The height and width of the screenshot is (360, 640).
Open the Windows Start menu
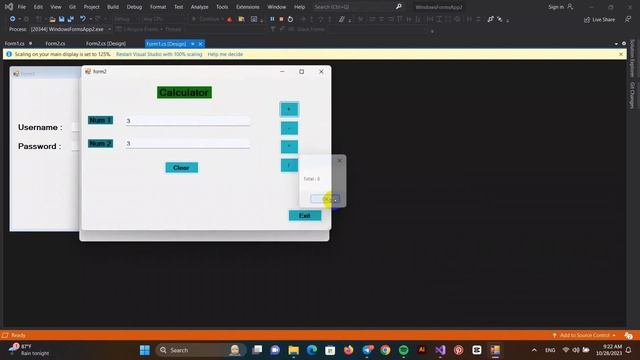[x=144, y=350]
